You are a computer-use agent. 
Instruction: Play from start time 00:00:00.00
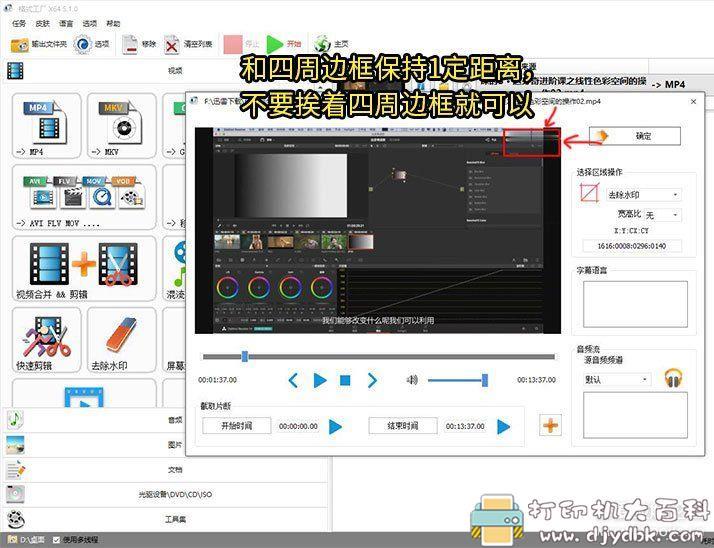click(x=336, y=427)
